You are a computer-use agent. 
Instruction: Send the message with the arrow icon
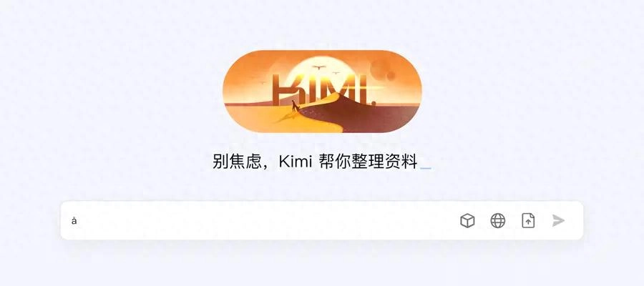[x=558, y=221]
